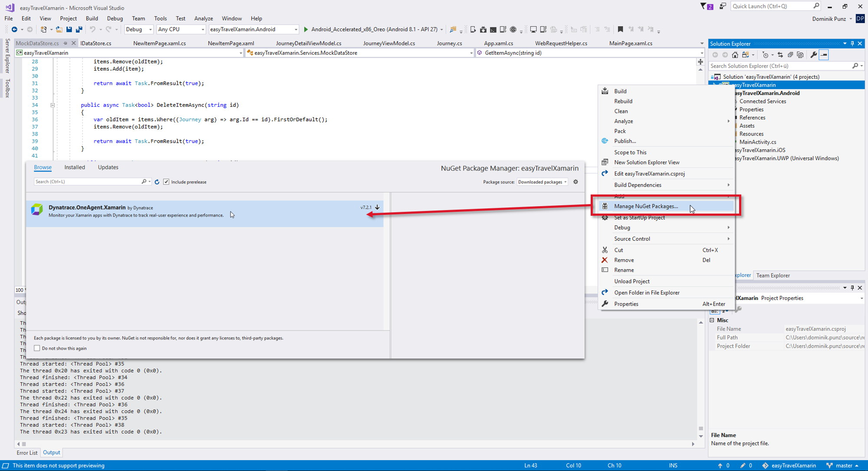The width and height of the screenshot is (868, 471).
Task: Switch to Error List tab
Action: (x=27, y=452)
